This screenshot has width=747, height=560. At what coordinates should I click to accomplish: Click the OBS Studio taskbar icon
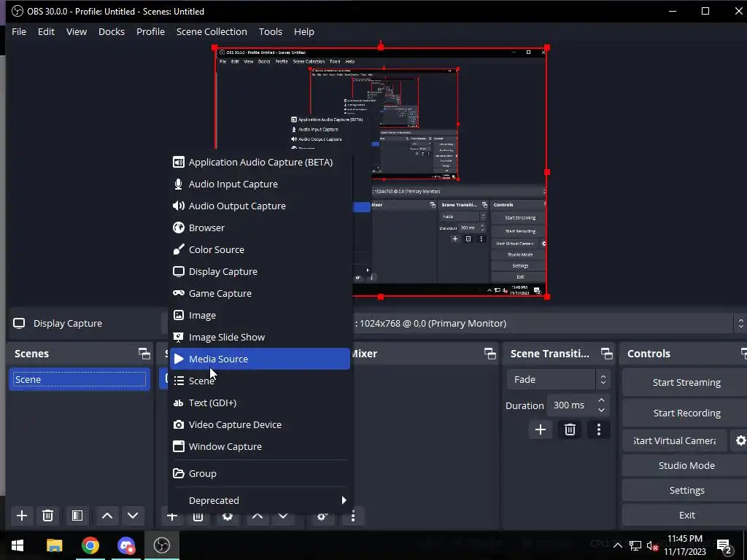(162, 545)
